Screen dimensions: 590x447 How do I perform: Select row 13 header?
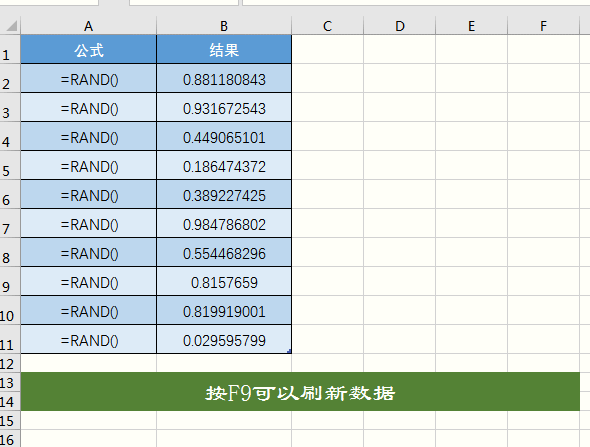click(x=10, y=382)
